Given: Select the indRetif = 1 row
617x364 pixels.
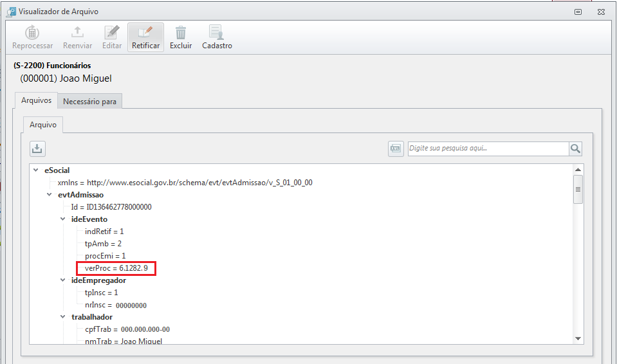Looking at the screenshot, I should point(104,232).
